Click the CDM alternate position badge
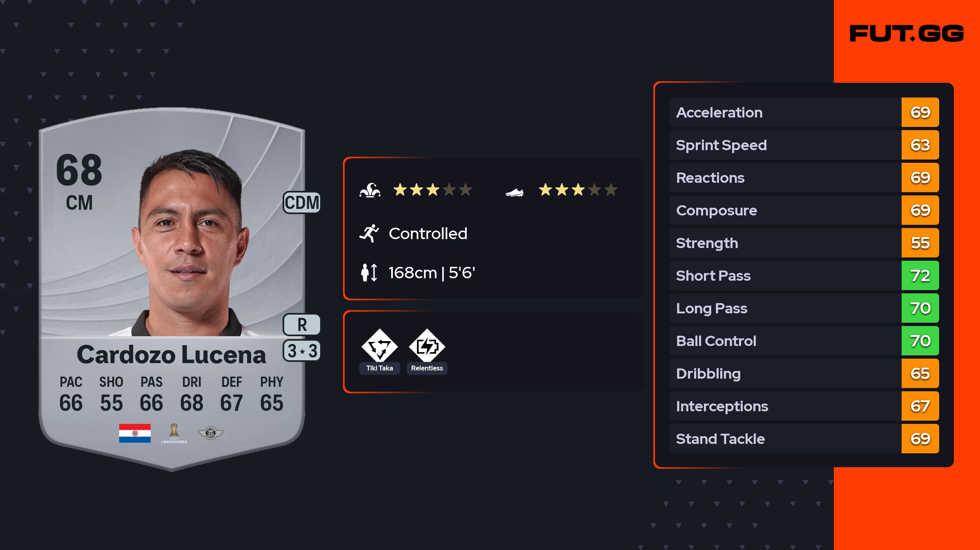 click(302, 202)
